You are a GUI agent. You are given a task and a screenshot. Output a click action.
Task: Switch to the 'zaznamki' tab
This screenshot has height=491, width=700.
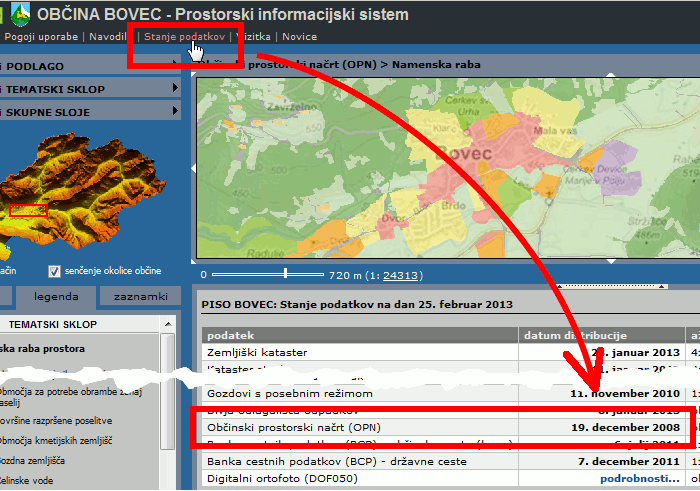(140, 296)
